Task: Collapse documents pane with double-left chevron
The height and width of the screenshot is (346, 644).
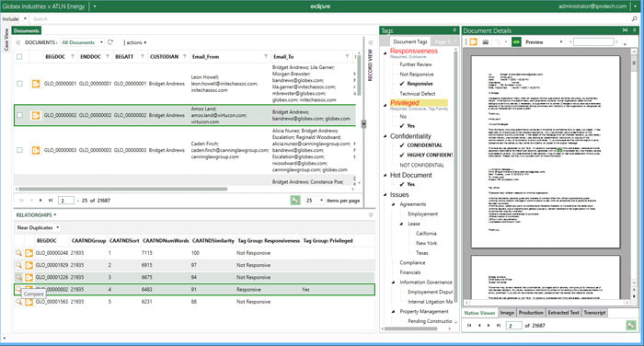Action: point(18,42)
